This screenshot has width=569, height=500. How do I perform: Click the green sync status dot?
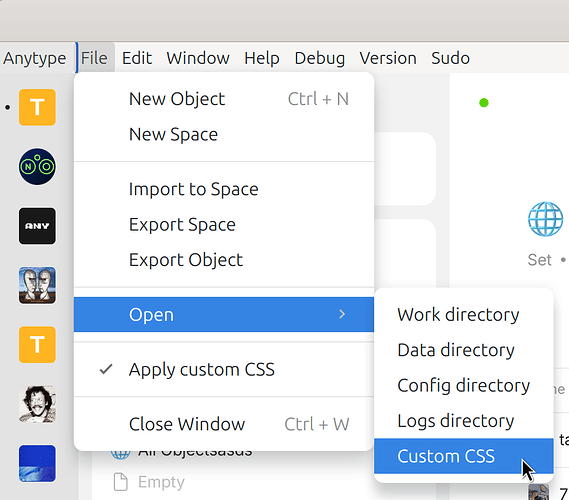(x=484, y=103)
